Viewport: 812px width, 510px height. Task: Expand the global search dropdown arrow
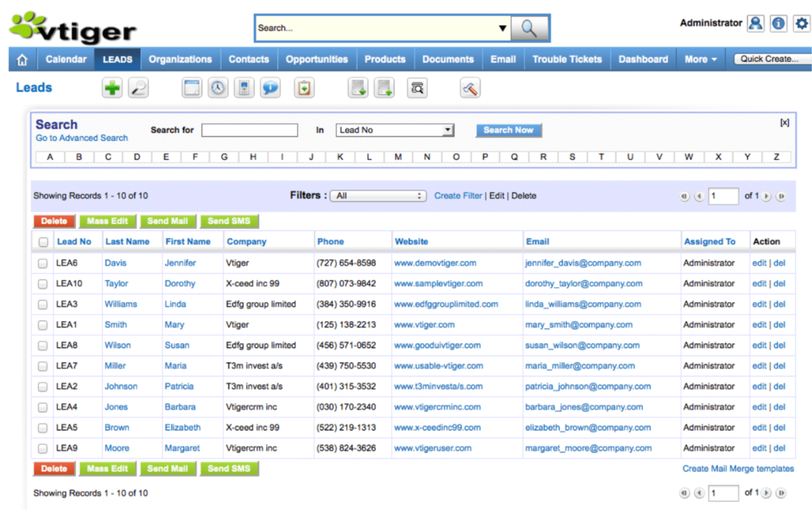tap(503, 28)
